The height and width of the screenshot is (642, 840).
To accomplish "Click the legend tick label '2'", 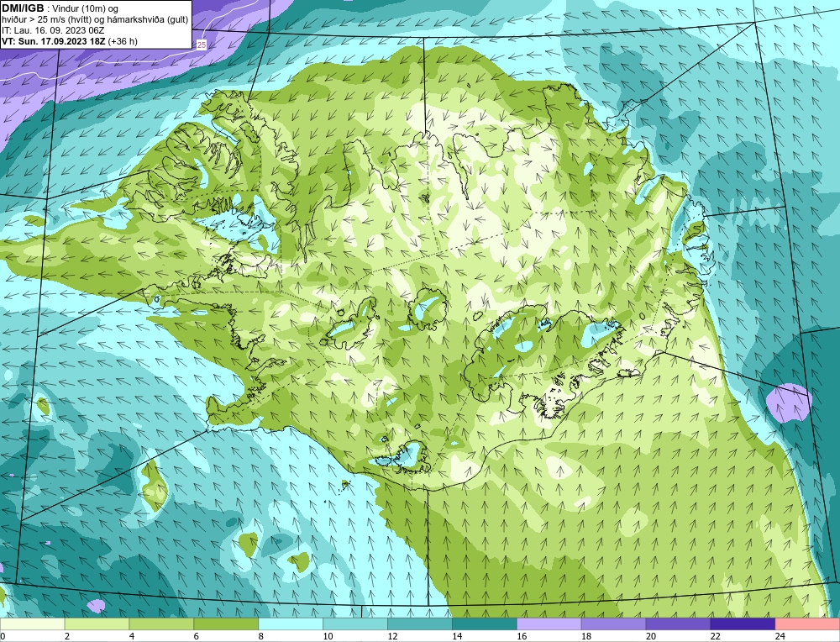I will pyautogui.click(x=67, y=636).
